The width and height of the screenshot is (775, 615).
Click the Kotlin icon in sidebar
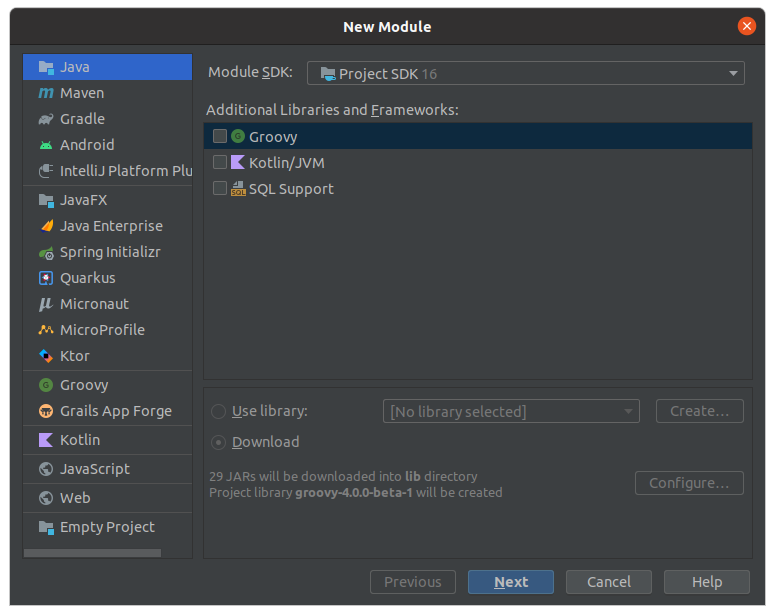coord(46,440)
